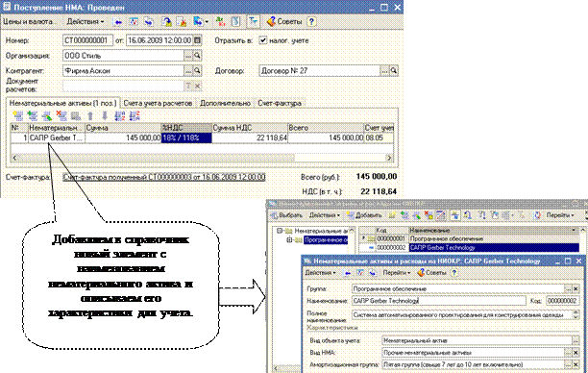Click Контрагент field Фирма Аскон

click(123, 70)
